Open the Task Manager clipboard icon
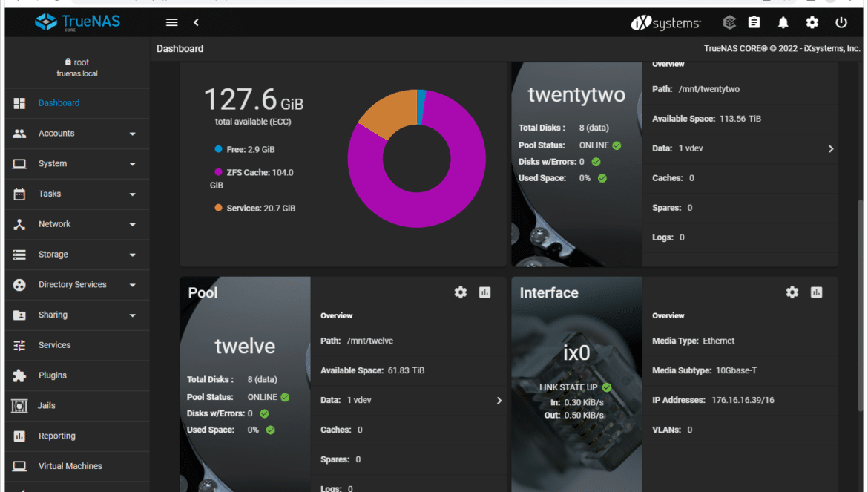868x492 pixels. click(x=754, y=22)
